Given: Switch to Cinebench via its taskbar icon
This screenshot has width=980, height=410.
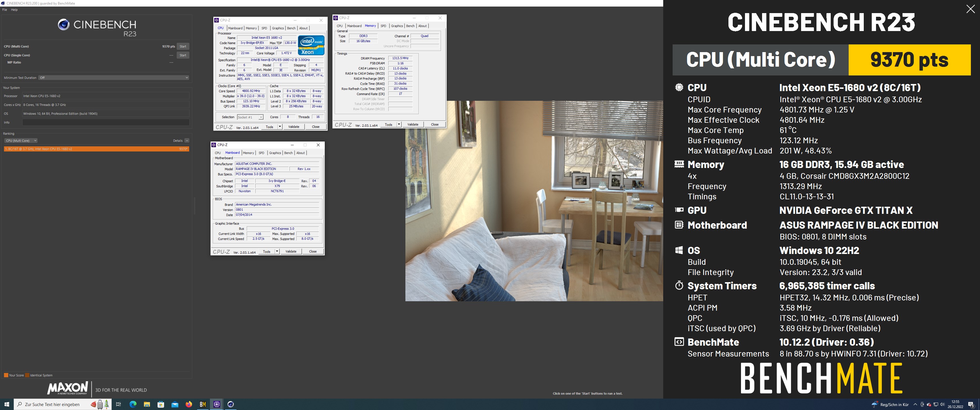Looking at the screenshot, I should click(x=230, y=404).
